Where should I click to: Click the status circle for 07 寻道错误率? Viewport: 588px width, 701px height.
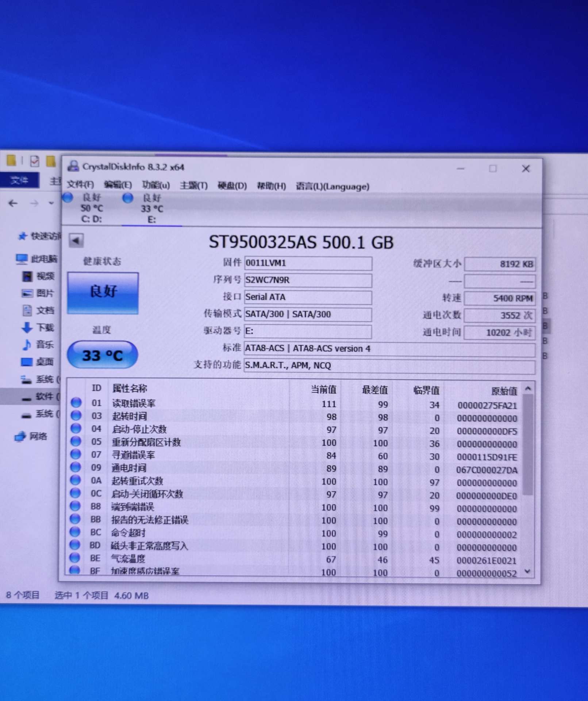[76, 454]
